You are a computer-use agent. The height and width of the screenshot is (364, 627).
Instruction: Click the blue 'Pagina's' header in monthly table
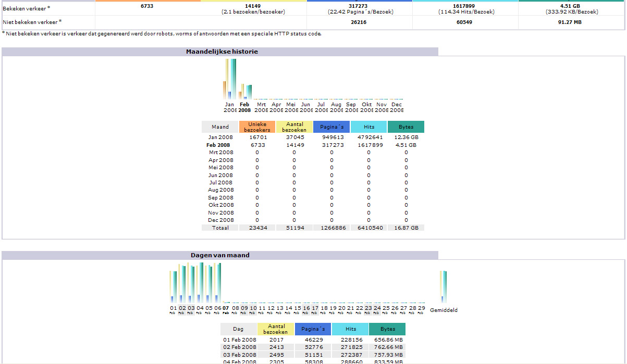click(331, 127)
